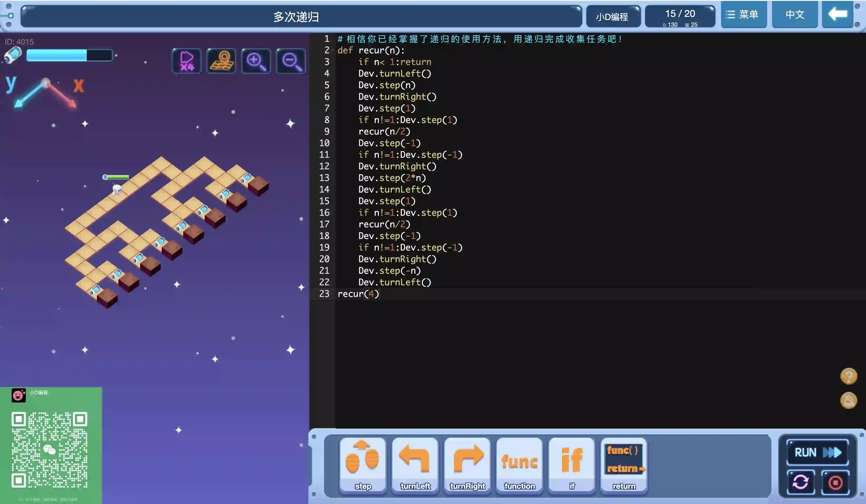Switch language via 中文 button
The height and width of the screenshot is (504, 866).
pos(794,14)
